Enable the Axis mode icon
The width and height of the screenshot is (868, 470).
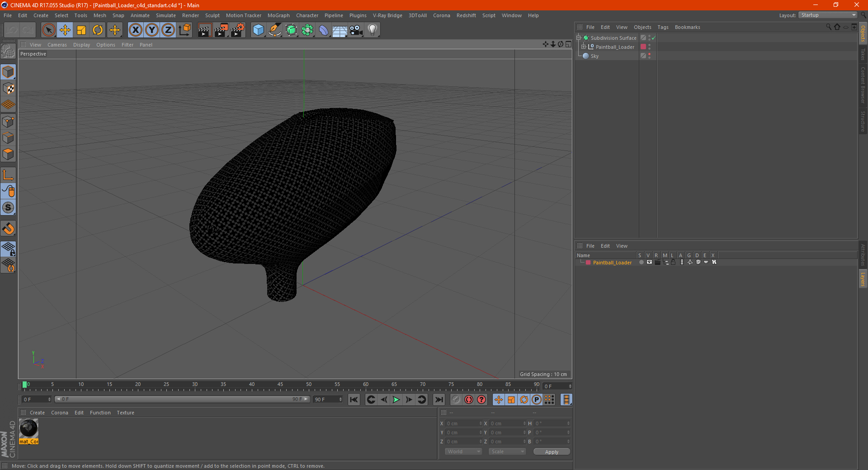click(x=8, y=175)
